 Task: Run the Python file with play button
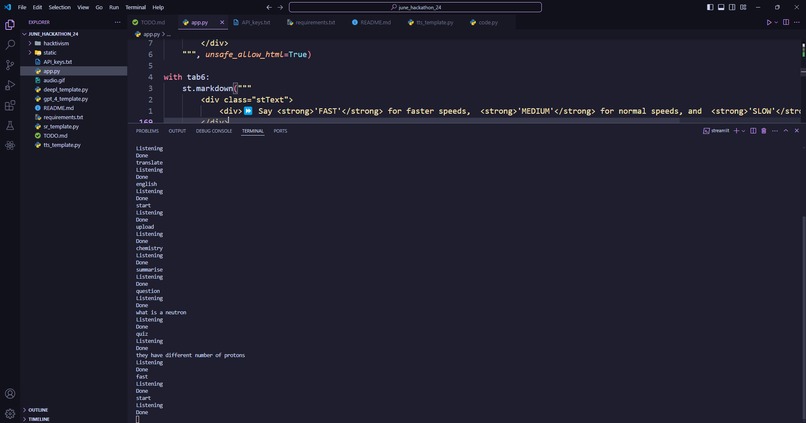[x=769, y=22]
